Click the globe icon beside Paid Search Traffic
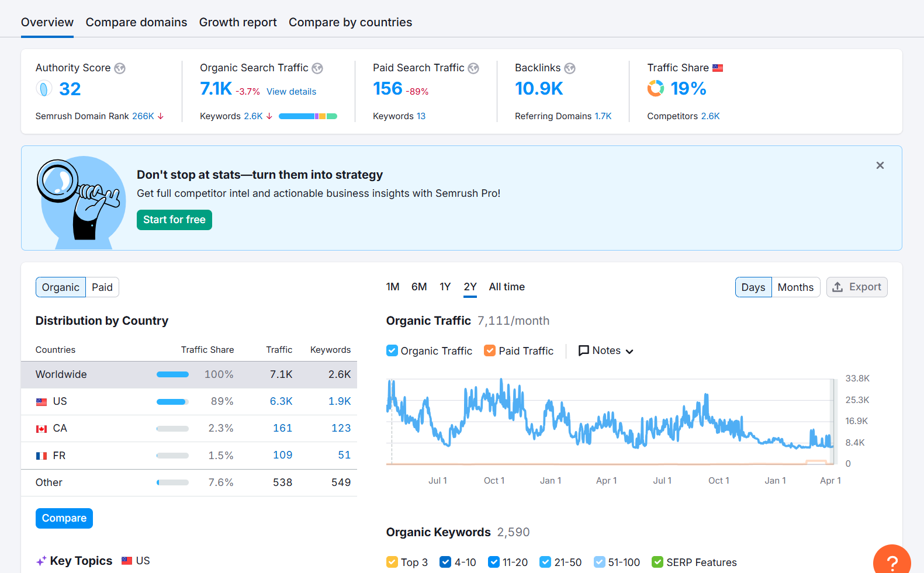Image resolution: width=924 pixels, height=573 pixels. pos(473,68)
